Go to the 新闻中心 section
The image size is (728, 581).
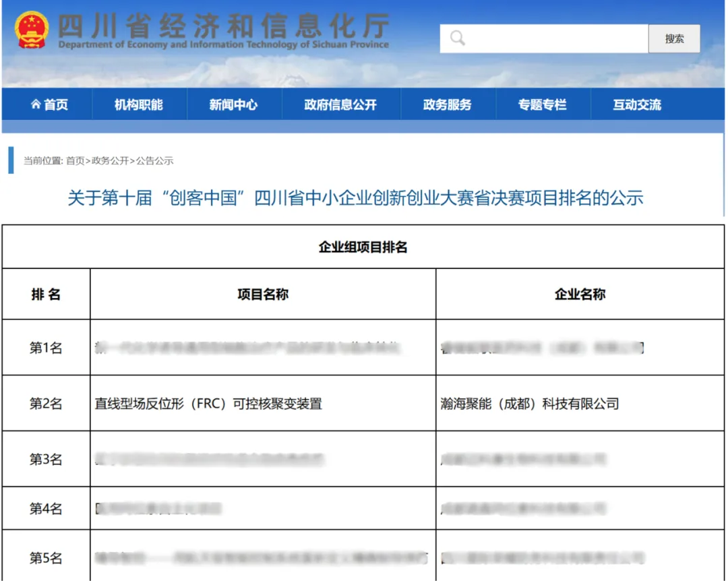click(x=233, y=104)
